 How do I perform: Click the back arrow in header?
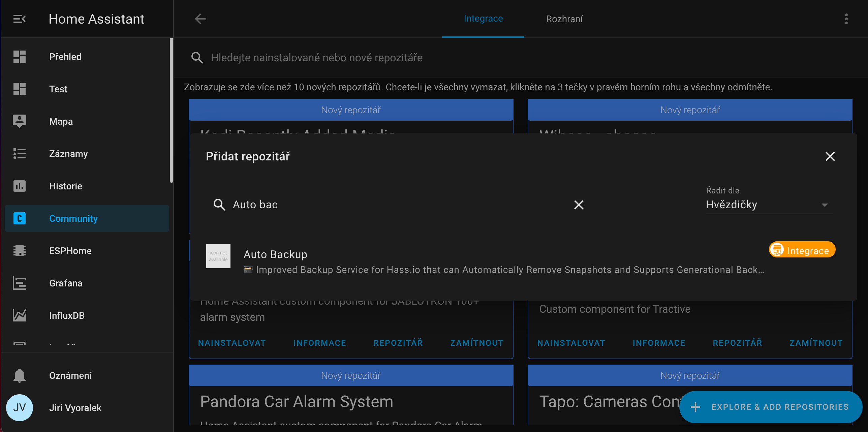tap(200, 19)
